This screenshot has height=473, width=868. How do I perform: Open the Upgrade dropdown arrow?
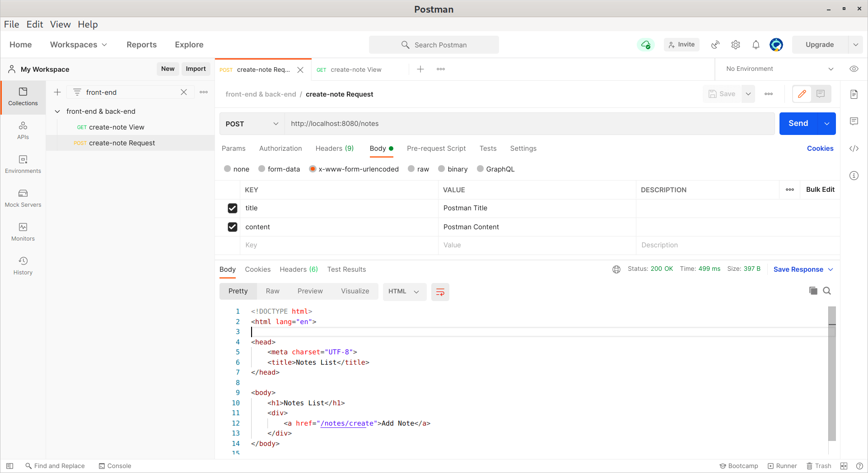point(856,45)
